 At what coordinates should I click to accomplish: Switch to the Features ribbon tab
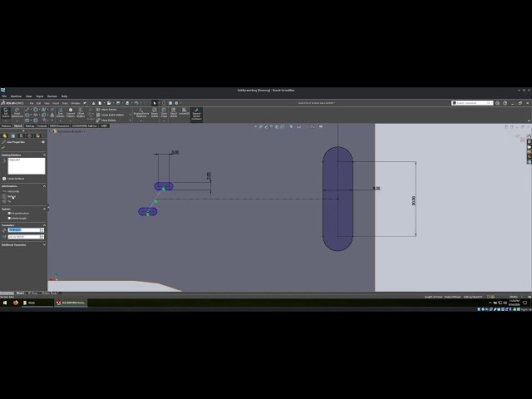6,126
